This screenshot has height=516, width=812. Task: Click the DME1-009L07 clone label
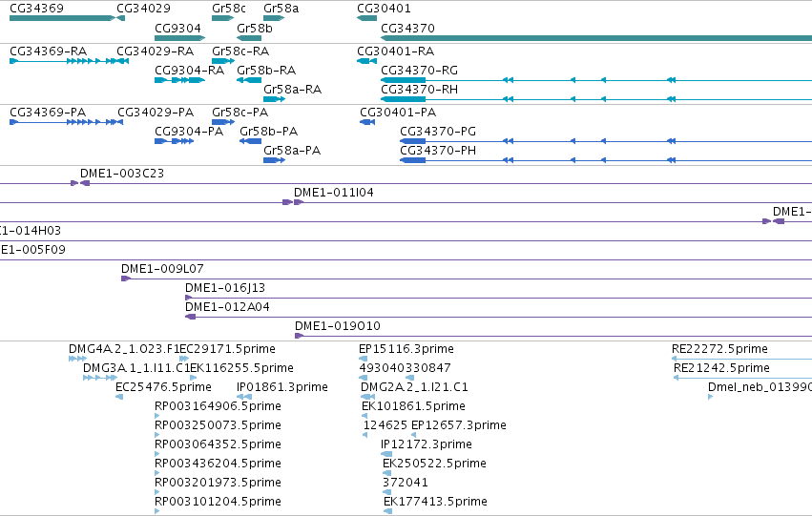click(162, 269)
